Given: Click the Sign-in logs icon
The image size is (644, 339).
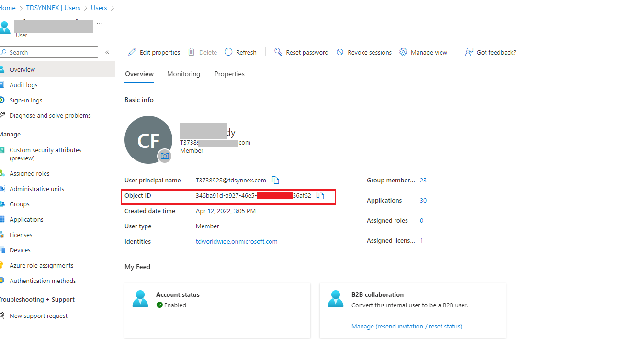Looking at the screenshot, I should [x=2, y=100].
